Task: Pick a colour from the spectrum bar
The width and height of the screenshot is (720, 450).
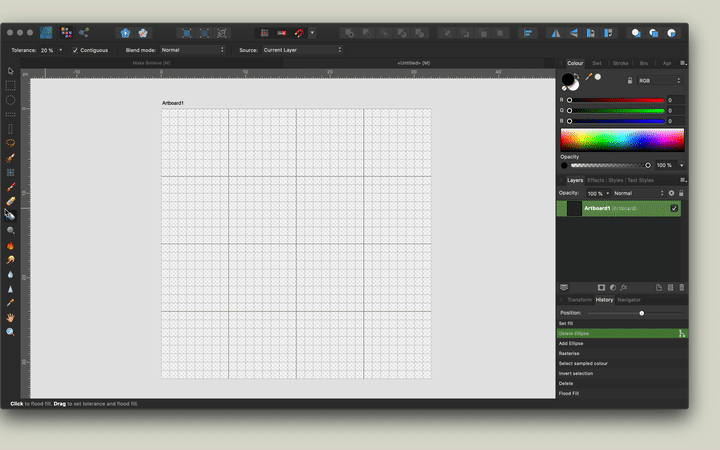Action: point(622,140)
